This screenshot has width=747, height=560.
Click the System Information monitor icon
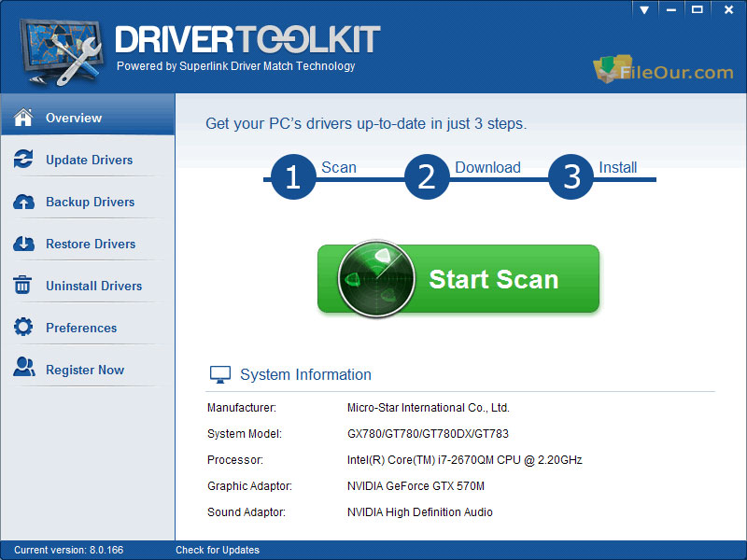point(220,375)
